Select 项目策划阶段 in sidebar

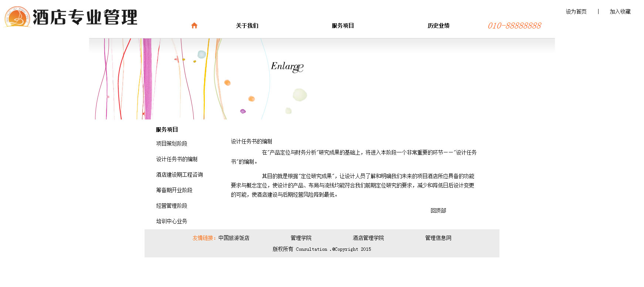tap(172, 143)
